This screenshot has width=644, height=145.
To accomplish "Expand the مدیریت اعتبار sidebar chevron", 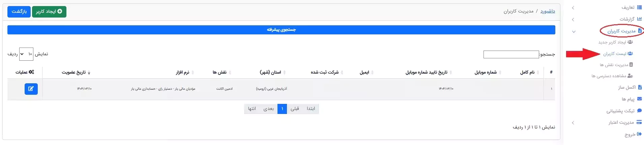I will (x=573, y=123).
